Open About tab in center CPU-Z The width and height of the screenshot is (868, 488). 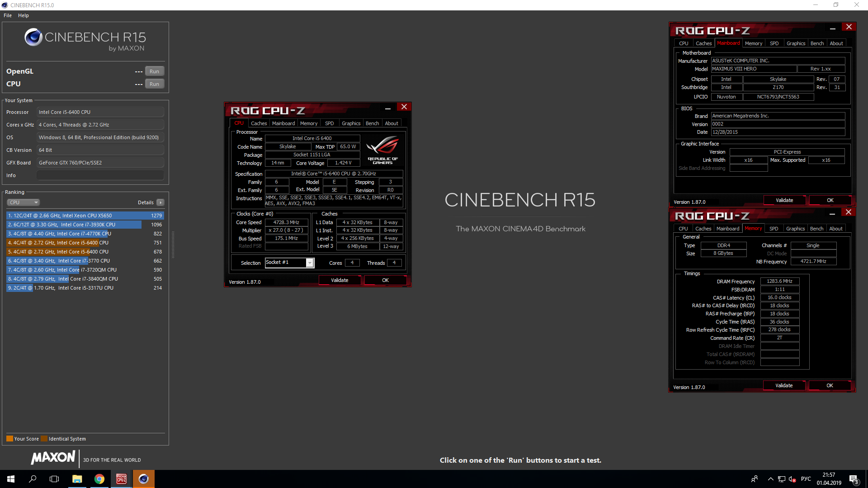pyautogui.click(x=392, y=123)
